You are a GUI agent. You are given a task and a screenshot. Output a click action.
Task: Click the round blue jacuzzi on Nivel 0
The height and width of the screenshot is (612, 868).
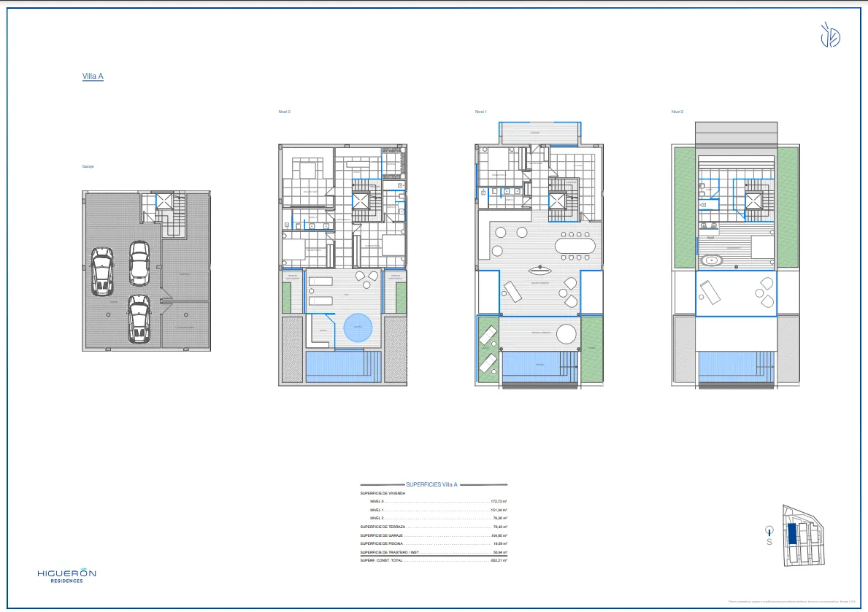(358, 329)
